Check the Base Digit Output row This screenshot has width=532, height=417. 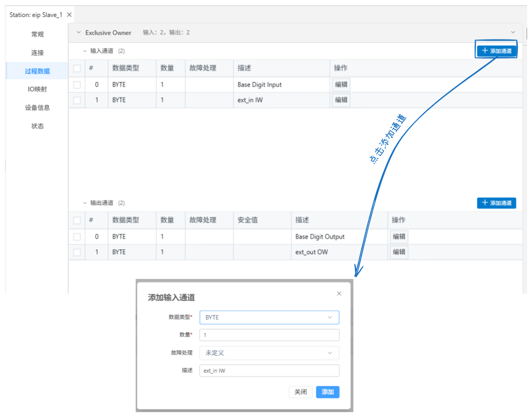[x=77, y=236]
